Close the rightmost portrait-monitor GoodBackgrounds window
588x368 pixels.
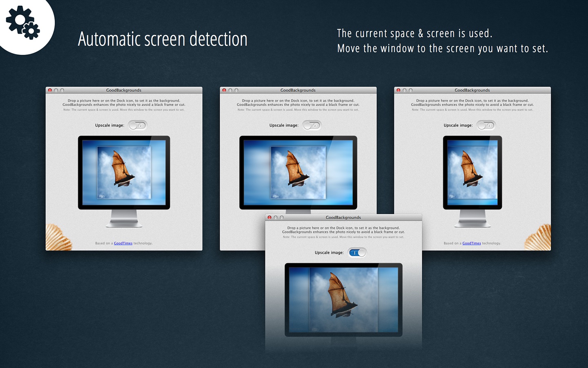click(x=399, y=90)
